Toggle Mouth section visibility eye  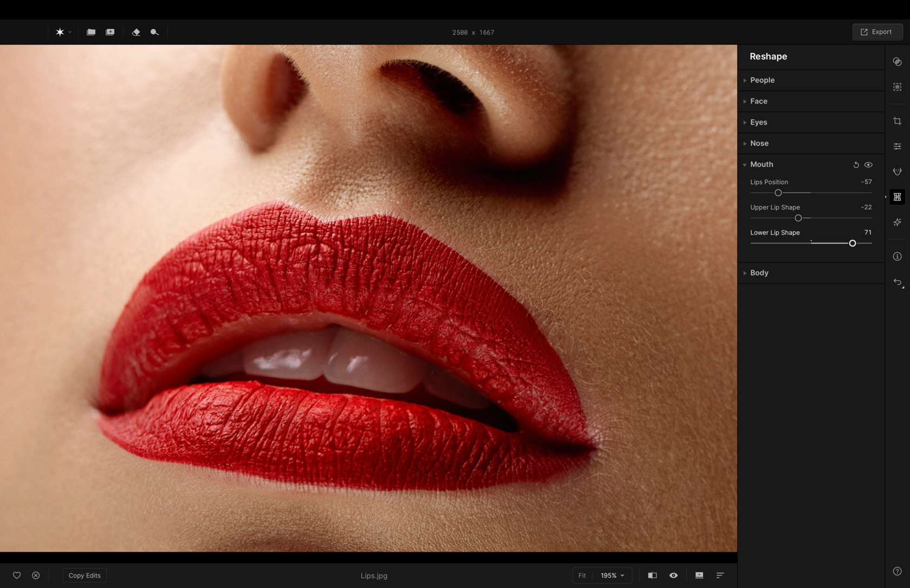pyautogui.click(x=868, y=165)
